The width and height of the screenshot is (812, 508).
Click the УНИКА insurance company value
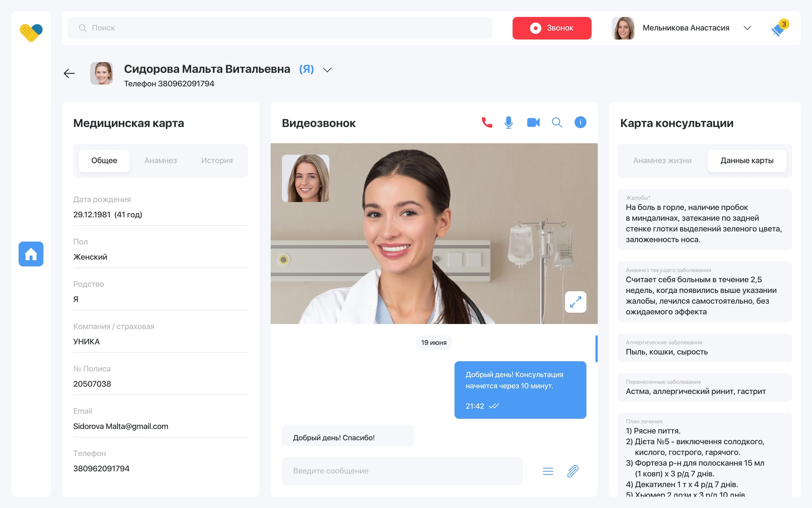[x=87, y=342]
